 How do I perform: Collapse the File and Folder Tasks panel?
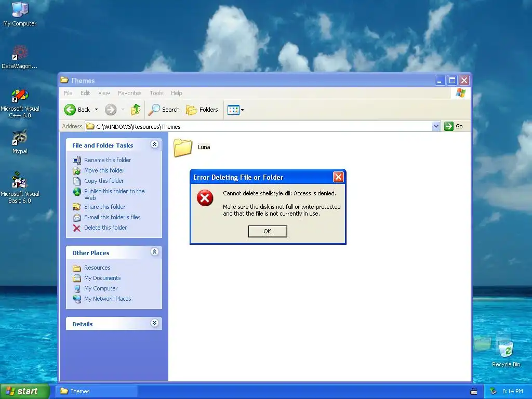pyautogui.click(x=154, y=144)
